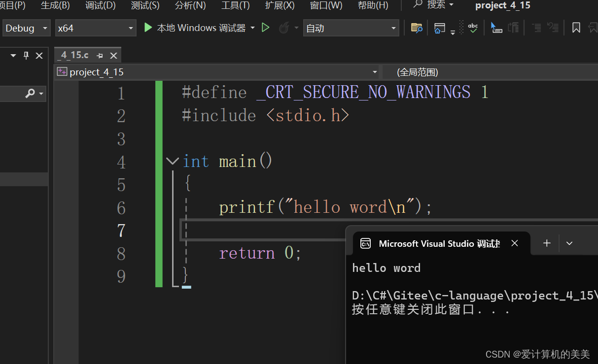Open the 分析(N) menu
The height and width of the screenshot is (364, 598).
pos(190,5)
